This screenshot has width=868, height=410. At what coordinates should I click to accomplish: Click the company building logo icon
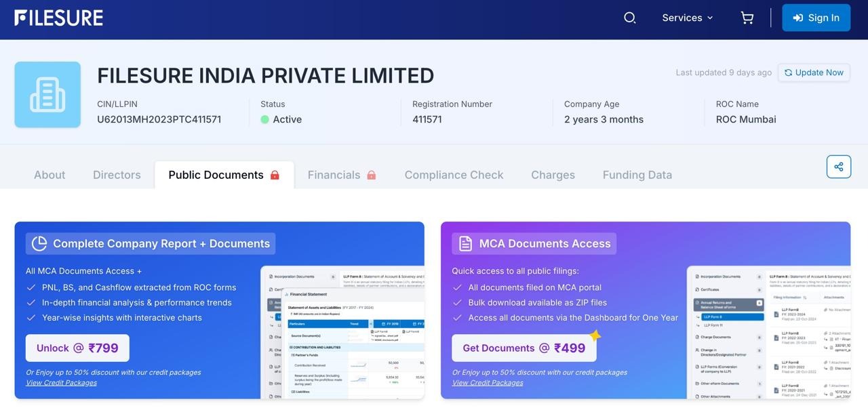click(47, 95)
